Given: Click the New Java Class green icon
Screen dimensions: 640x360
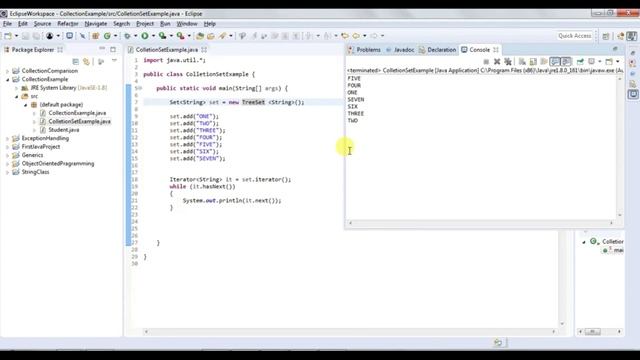Looking at the screenshot, I should 107,36.
